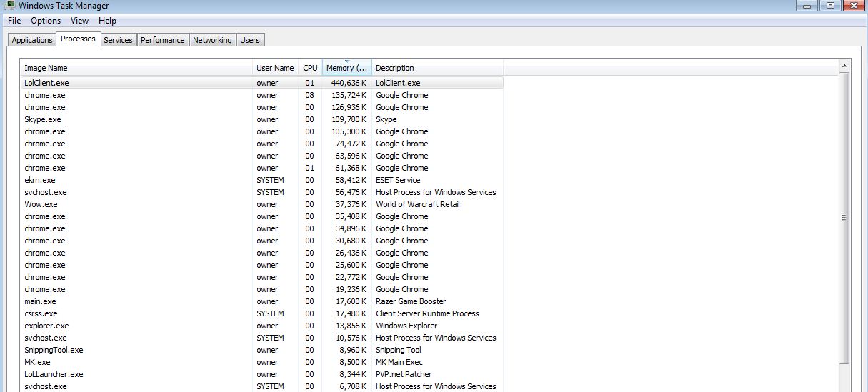The image size is (868, 392).
Task: Click the PVP.net Patcher description
Action: tap(404, 374)
